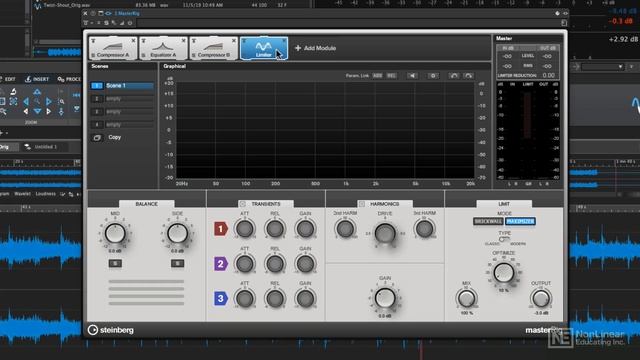Screen dimensions: 640x360
Task: Select Scene 1 in Scenes list
Action: 122,86
